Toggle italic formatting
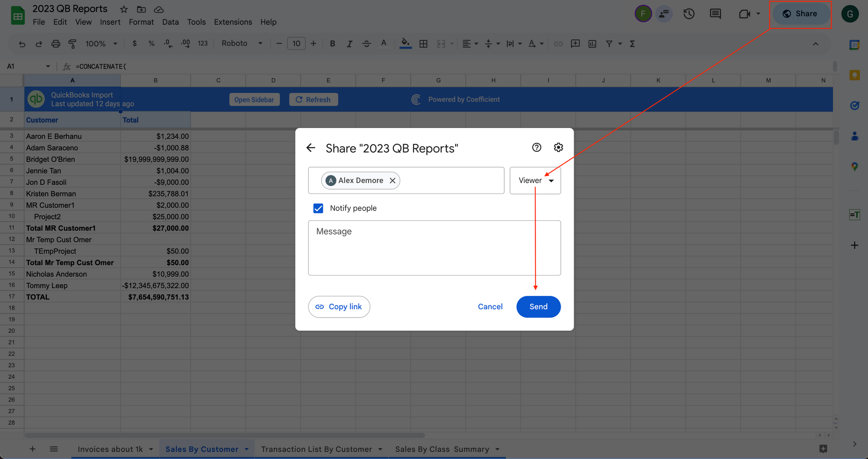The height and width of the screenshot is (459, 868). [349, 44]
